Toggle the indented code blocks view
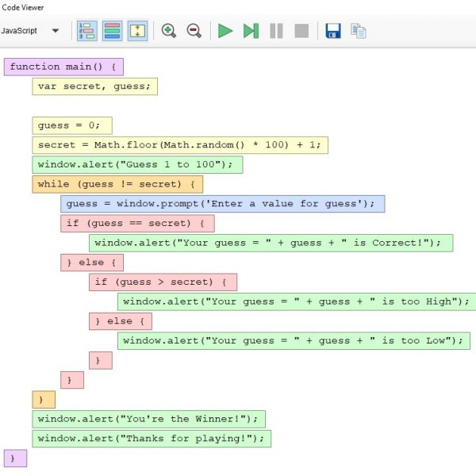476x476 pixels. pyautogui.click(x=86, y=31)
